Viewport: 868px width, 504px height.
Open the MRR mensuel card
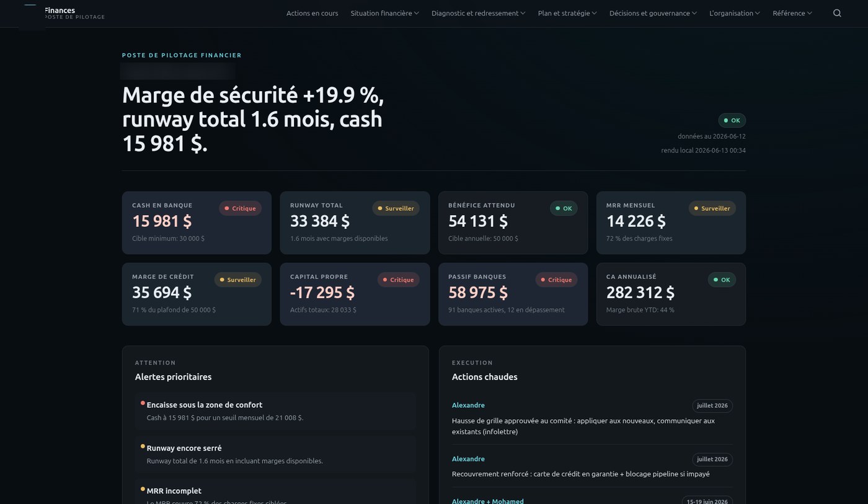tap(671, 223)
